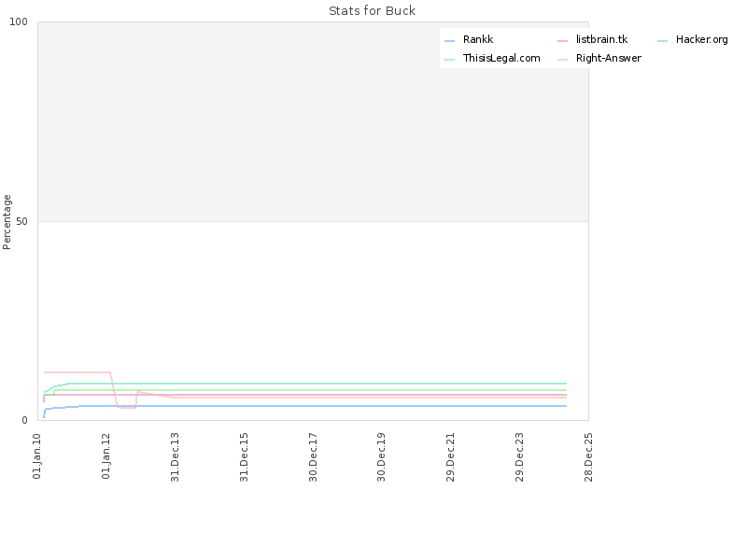The width and height of the screenshot is (747, 560).
Task: Click the 29.Dec.23 date label
Action: pos(519,456)
